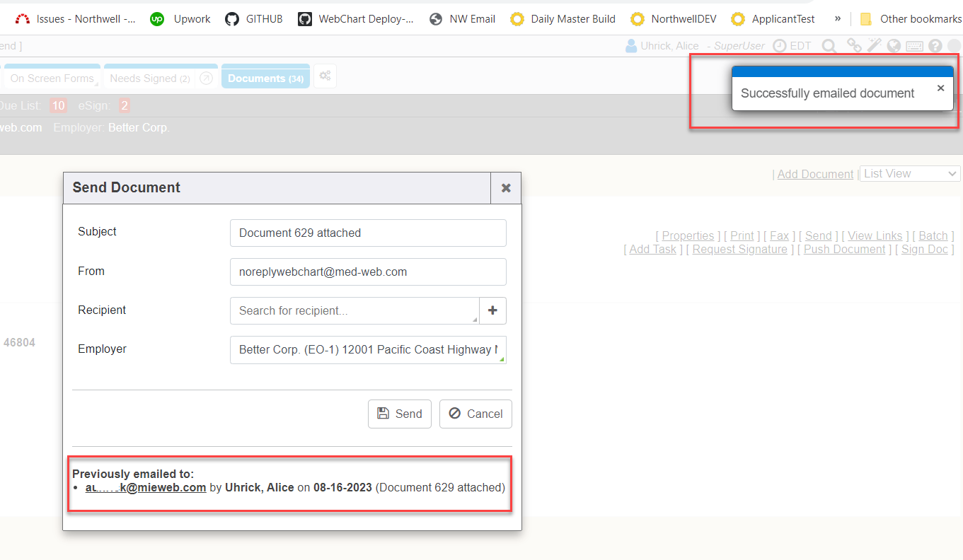Click the Request Signature link
The width and height of the screenshot is (963, 560).
(739, 250)
